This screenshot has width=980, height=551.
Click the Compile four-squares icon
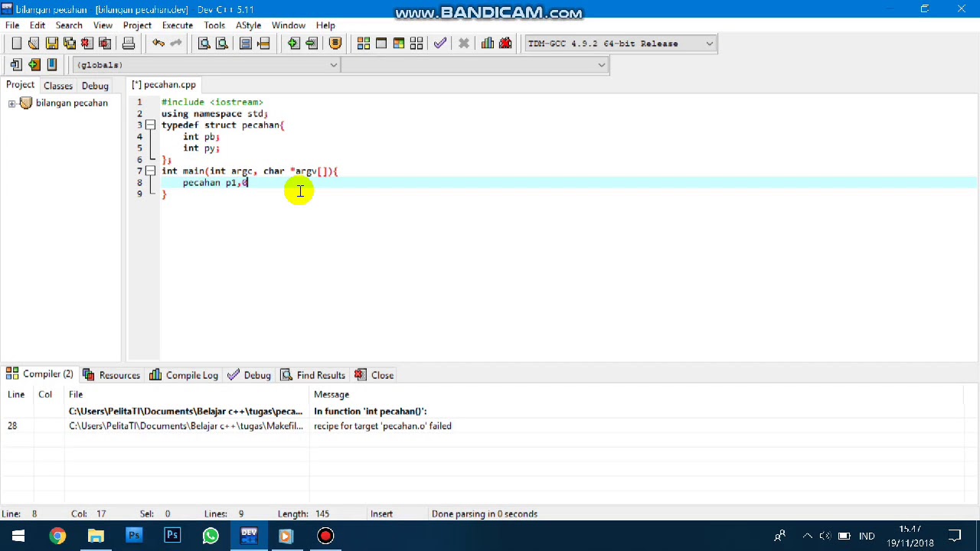[x=364, y=44]
